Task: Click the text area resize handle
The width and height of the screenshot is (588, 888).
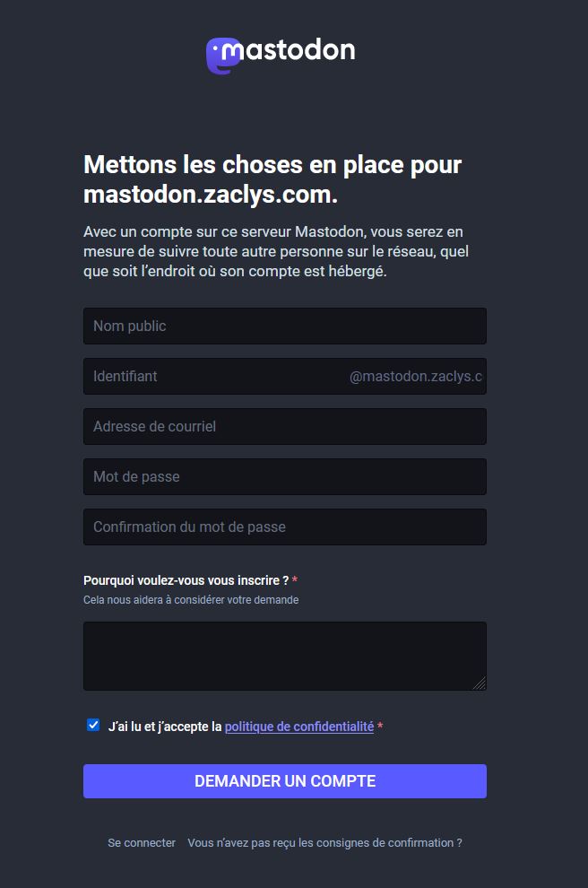Action: [x=480, y=683]
